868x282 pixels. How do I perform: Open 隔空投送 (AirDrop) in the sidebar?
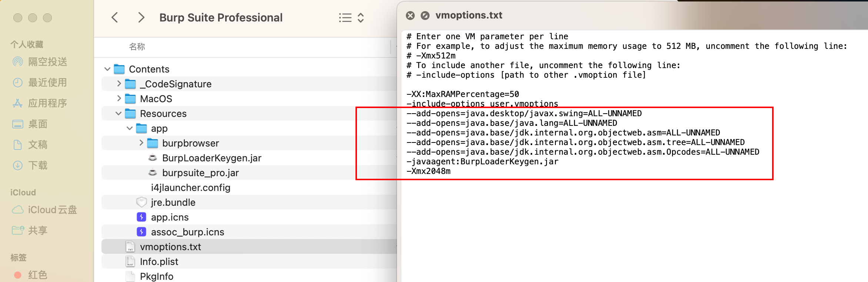tap(40, 61)
